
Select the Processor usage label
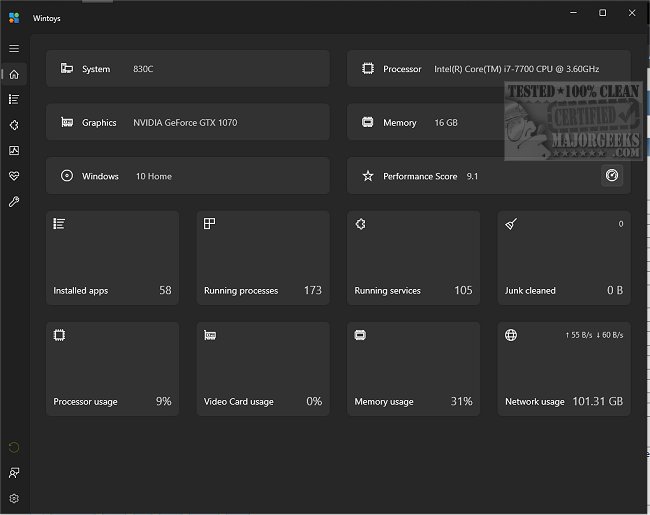(x=85, y=402)
